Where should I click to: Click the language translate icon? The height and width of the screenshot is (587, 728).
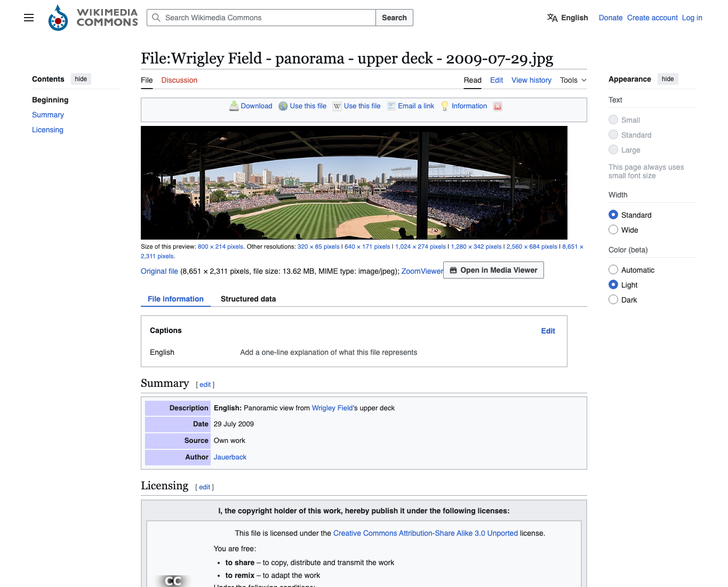552,18
